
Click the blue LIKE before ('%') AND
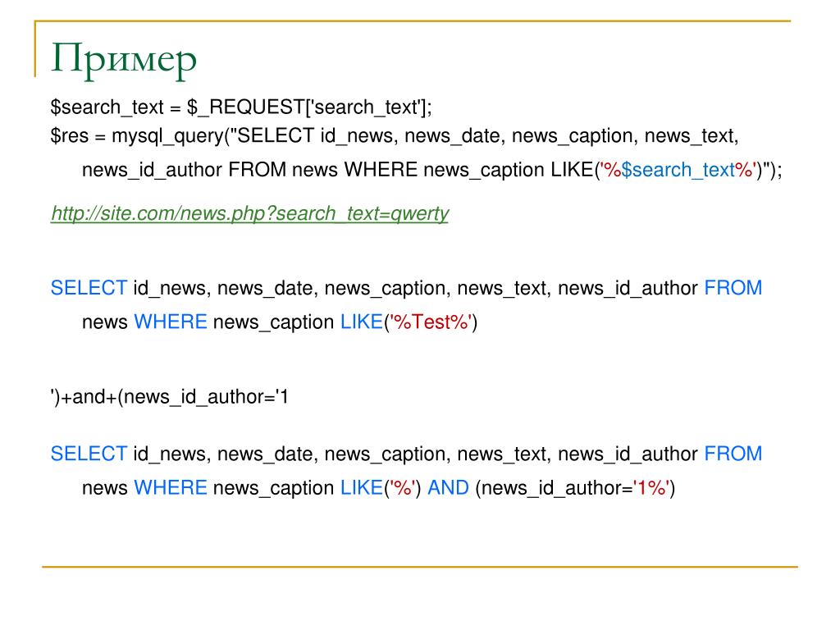click(x=362, y=488)
